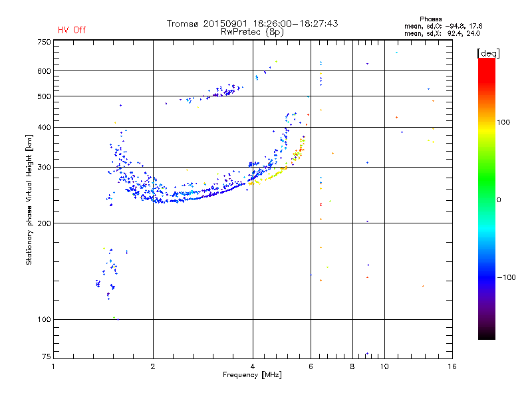
Task: Click the "300" height axis tick label
Action: pos(44,167)
